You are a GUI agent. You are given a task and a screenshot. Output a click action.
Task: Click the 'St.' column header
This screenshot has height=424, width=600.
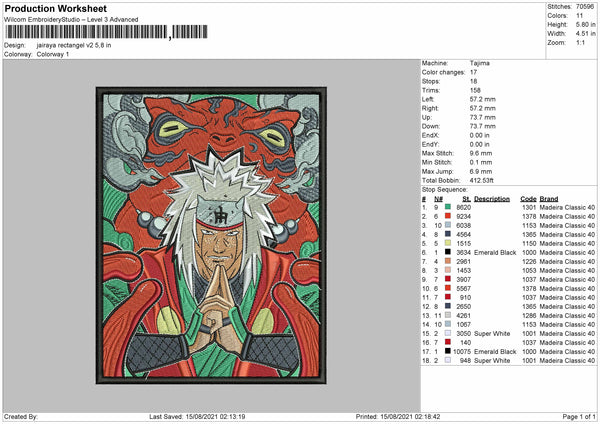coord(466,199)
